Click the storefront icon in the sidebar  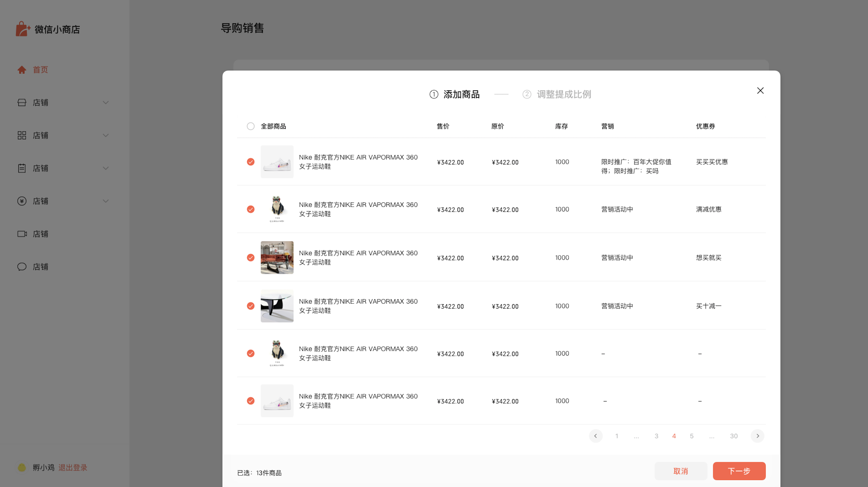point(22,102)
